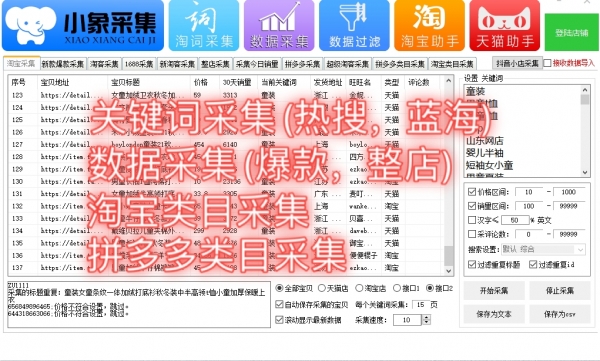Select the 接口1 radio option
Screen dimensions: 600x361
coord(397,288)
